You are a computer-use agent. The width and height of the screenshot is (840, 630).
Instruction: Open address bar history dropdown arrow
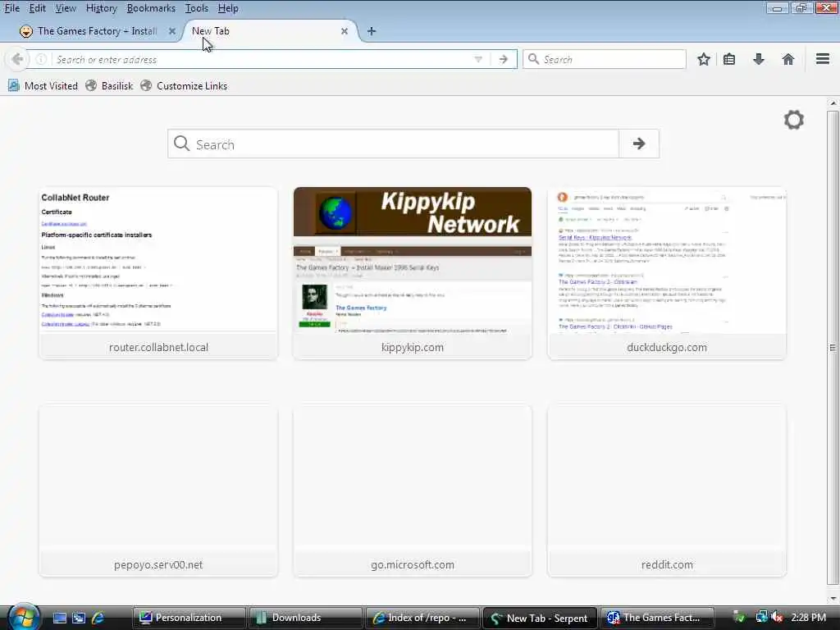(x=478, y=59)
